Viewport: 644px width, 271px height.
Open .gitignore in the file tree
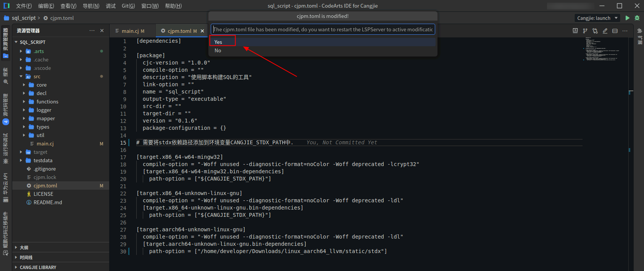tap(45, 169)
